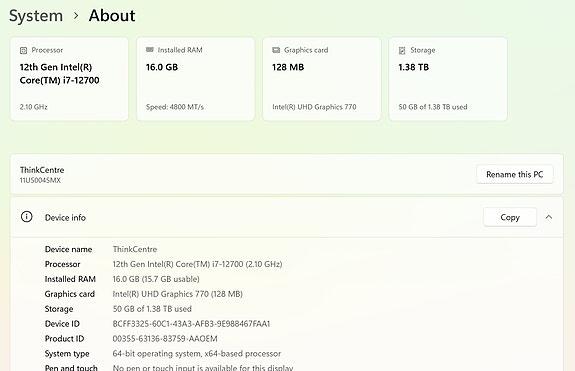The image size is (575, 371).
Task: Click the Storage drive icon
Action: click(402, 51)
